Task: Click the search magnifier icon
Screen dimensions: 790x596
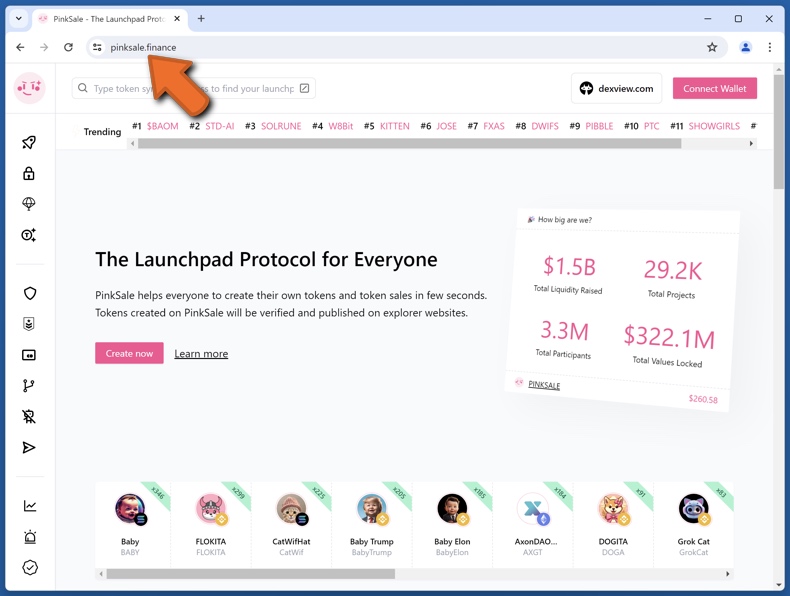Action: (x=83, y=88)
